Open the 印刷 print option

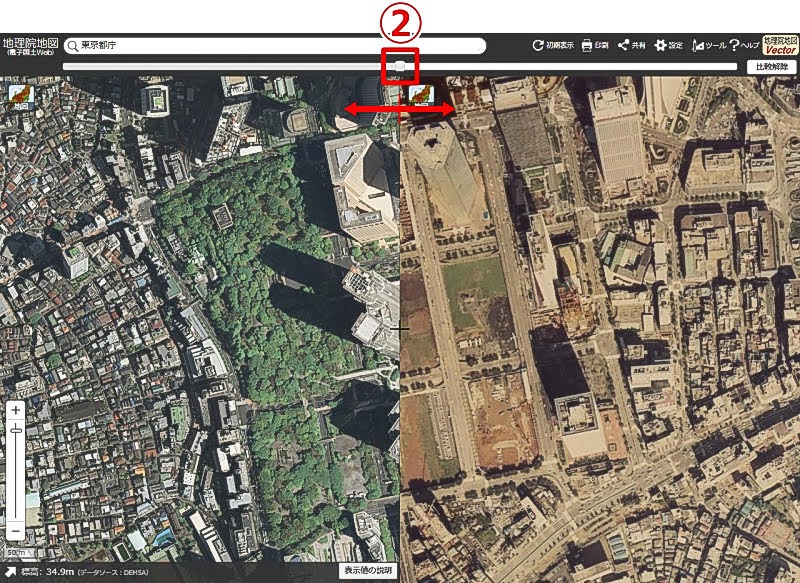coord(595,45)
